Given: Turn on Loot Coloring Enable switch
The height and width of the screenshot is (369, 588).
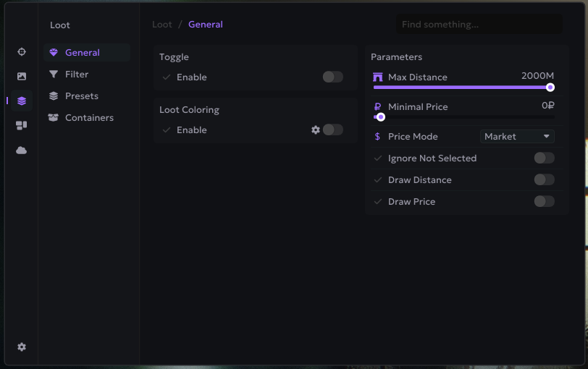Looking at the screenshot, I should point(332,130).
